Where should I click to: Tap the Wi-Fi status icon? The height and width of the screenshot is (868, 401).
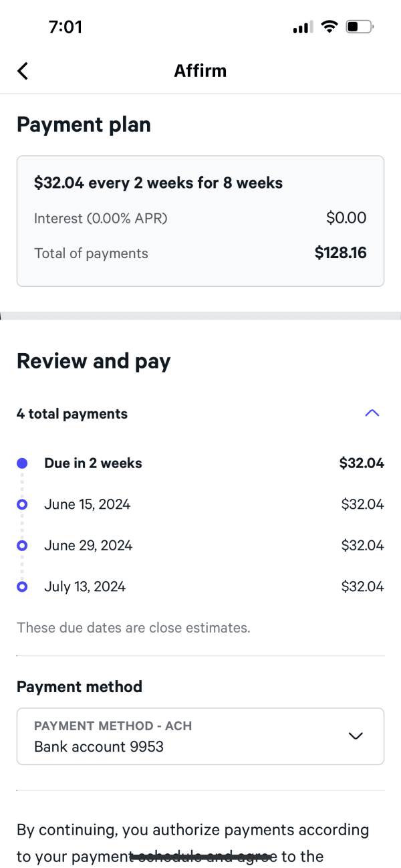click(329, 27)
